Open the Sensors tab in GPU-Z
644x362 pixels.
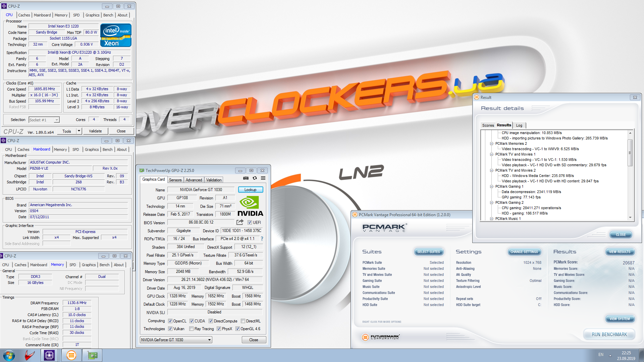pos(175,180)
